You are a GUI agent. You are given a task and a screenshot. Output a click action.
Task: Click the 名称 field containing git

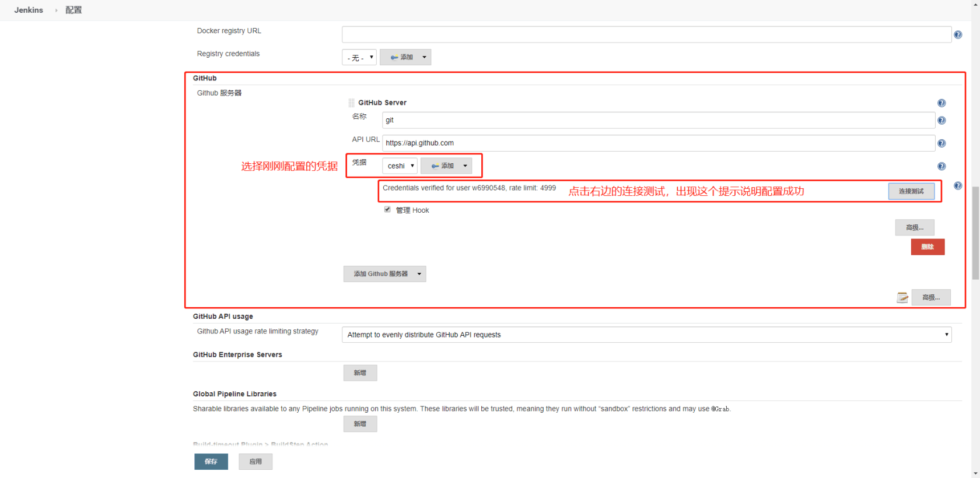[x=659, y=120]
